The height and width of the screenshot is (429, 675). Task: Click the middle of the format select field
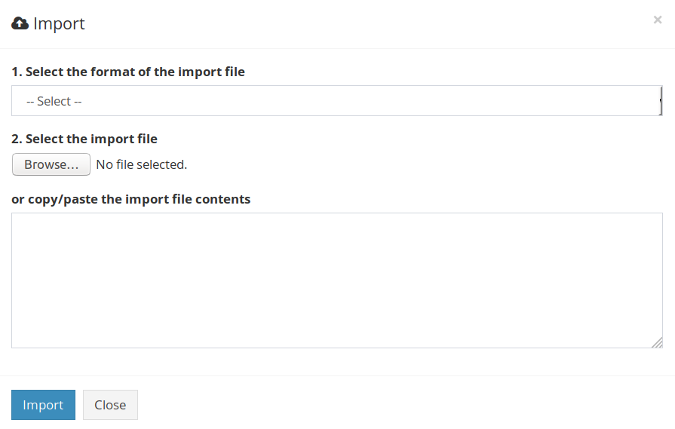[x=336, y=101]
